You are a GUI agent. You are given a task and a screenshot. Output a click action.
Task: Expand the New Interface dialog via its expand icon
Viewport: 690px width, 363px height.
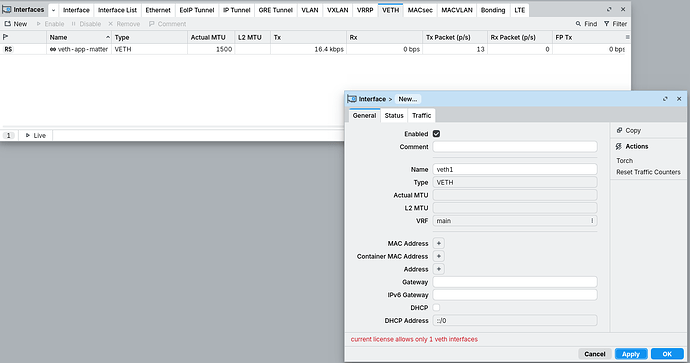pyautogui.click(x=665, y=99)
